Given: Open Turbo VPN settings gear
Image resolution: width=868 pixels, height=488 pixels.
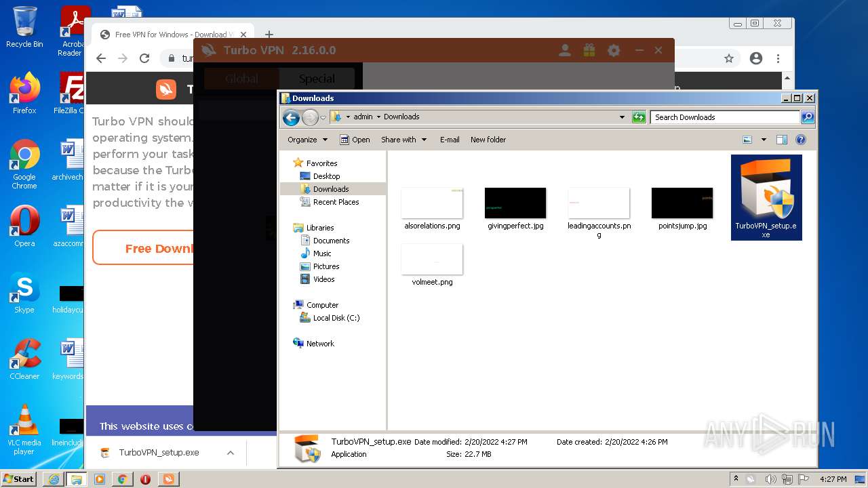Looking at the screenshot, I should pos(614,50).
